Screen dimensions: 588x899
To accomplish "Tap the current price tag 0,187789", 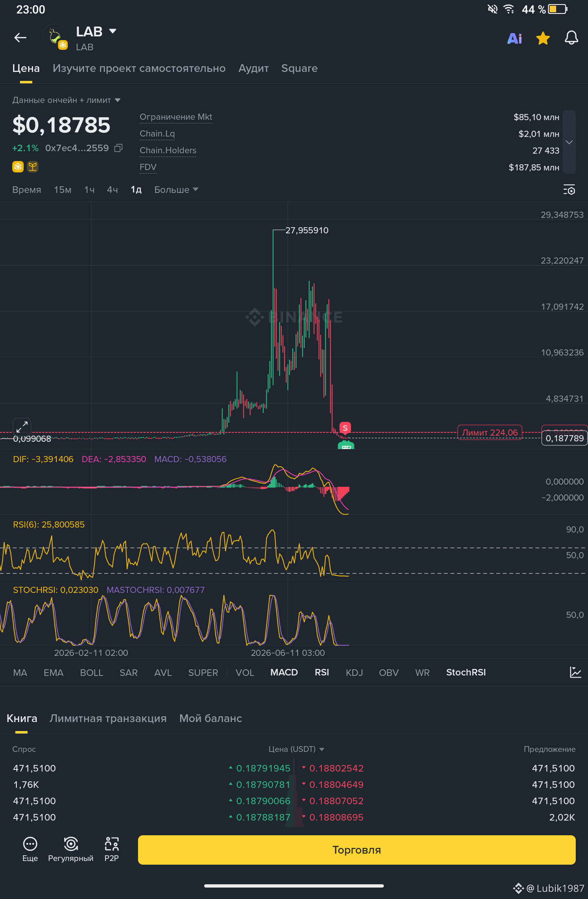I will pyautogui.click(x=564, y=438).
